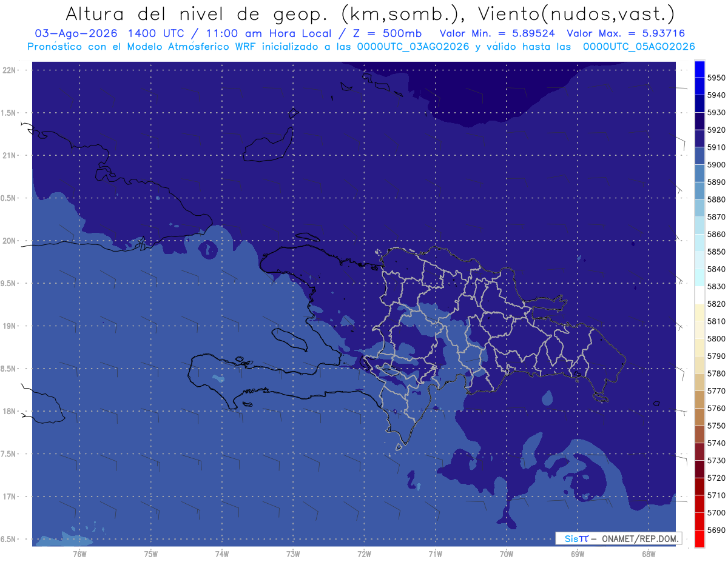The height and width of the screenshot is (562, 728).
Task: Click the longitude label 75W
Action: pyautogui.click(x=150, y=554)
